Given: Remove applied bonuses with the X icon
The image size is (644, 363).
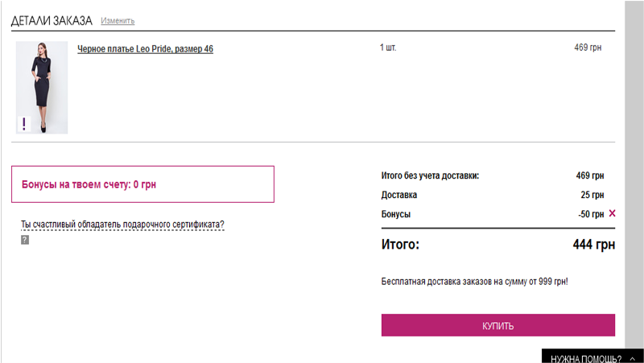Looking at the screenshot, I should pos(612,214).
